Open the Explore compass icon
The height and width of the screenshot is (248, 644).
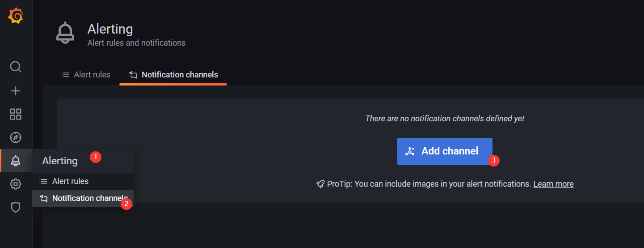(x=16, y=137)
